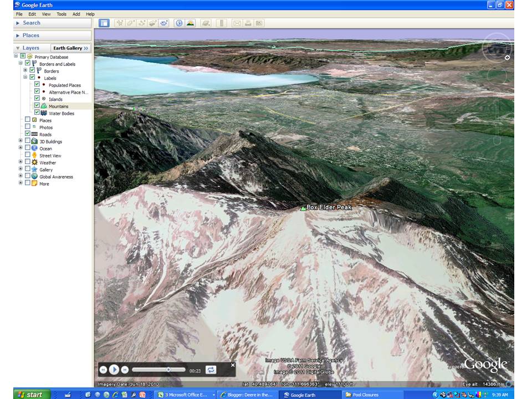Click the navigation compass ring
This screenshot has height=399, width=532.
click(497, 48)
